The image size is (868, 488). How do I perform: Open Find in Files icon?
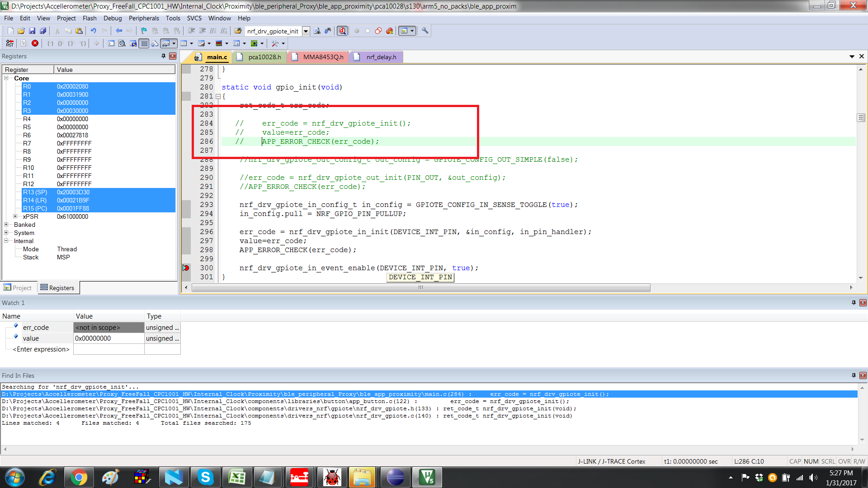238,31
